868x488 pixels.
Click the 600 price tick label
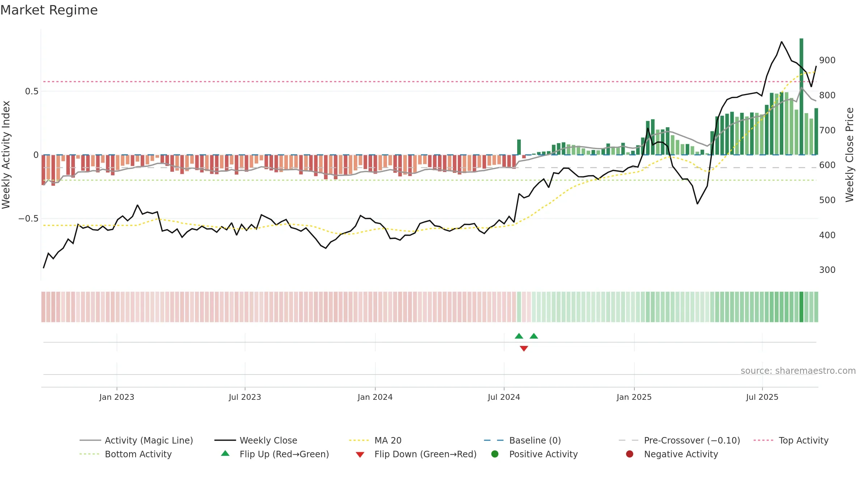827,165
